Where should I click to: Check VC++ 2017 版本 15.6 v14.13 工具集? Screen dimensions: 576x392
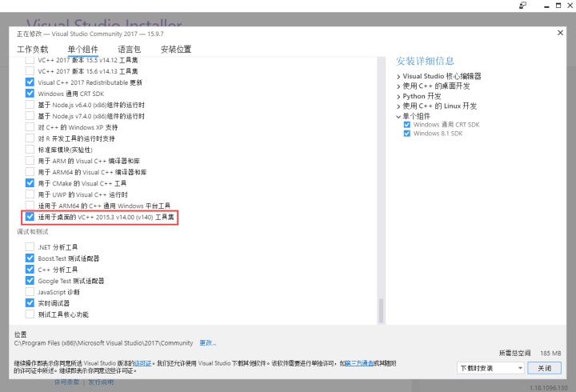pyautogui.click(x=30, y=71)
